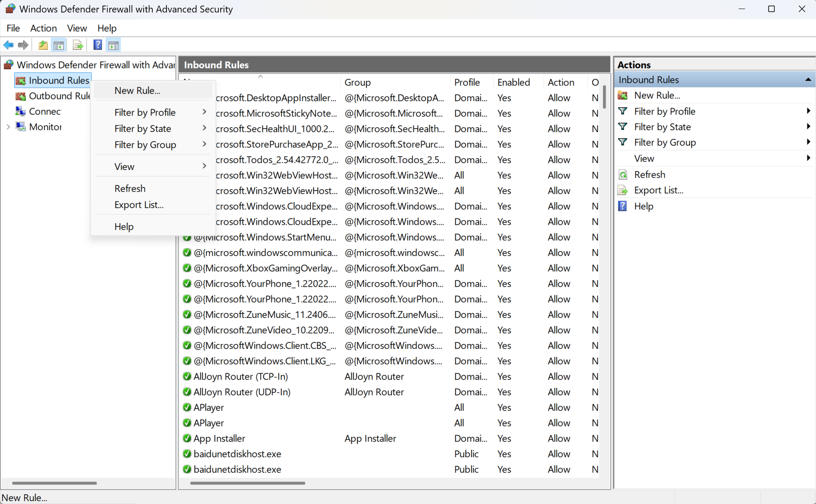The width and height of the screenshot is (816, 504).
Task: Open the View menu in menu bar
Action: [77, 28]
